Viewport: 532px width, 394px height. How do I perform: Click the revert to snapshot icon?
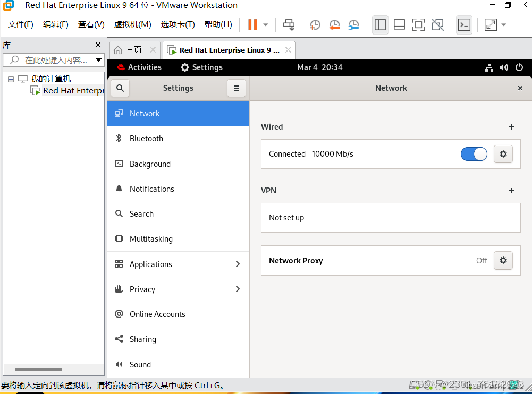tap(334, 25)
